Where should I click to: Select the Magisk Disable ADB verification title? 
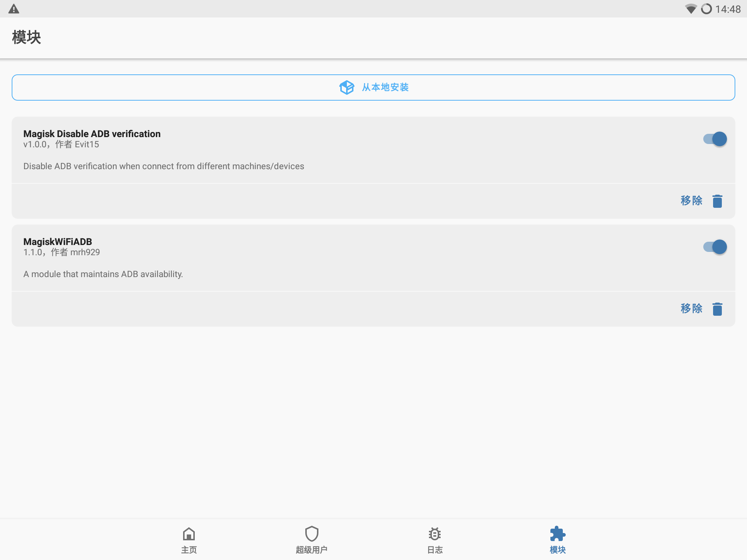pos(92,134)
